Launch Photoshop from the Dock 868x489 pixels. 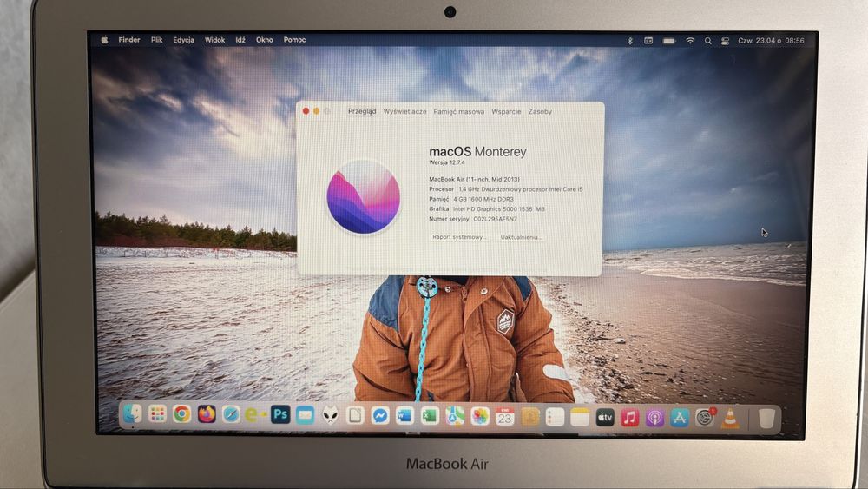280,414
